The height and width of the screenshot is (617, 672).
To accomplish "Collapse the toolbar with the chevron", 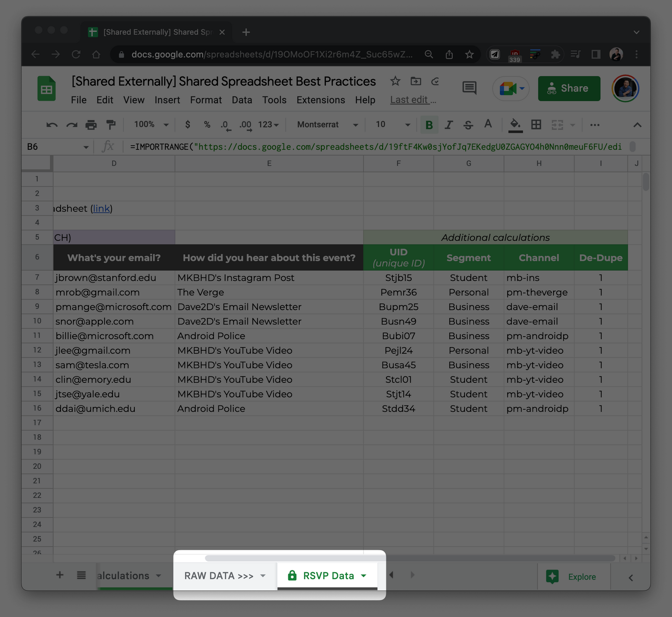I will click(x=637, y=125).
